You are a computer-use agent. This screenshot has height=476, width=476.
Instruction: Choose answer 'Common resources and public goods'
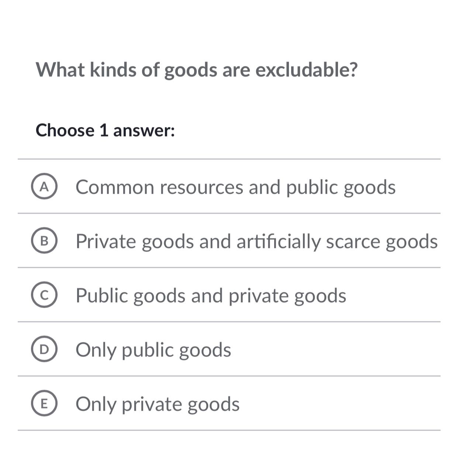point(236,186)
